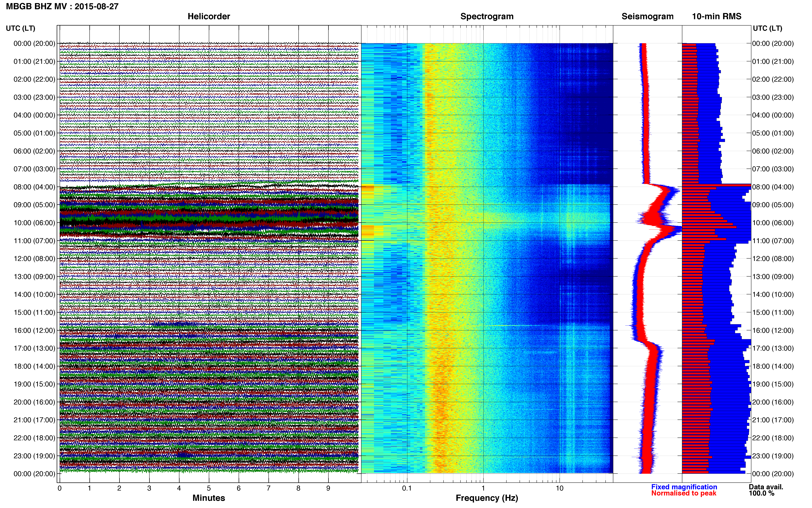Click the Helicorder 17:00 (13:00) time label

pos(34,348)
